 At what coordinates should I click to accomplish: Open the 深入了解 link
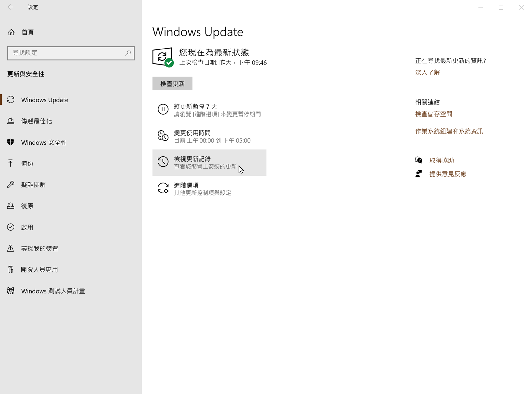[x=427, y=72]
